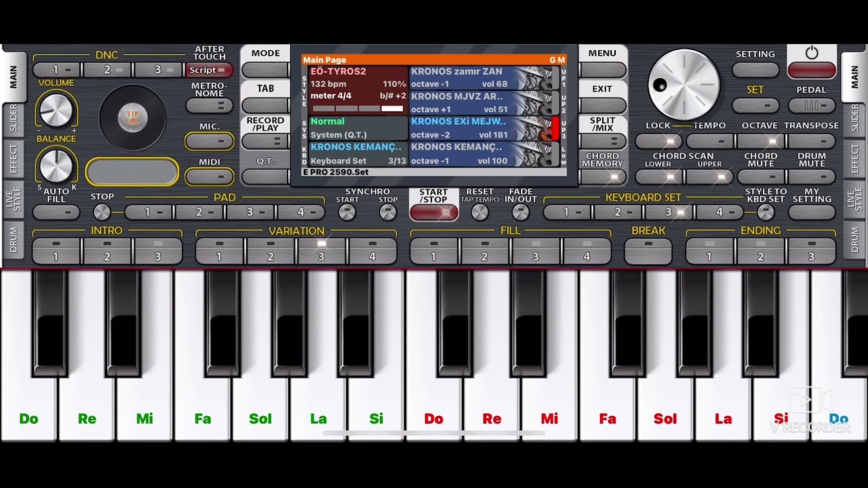Tap the VIP disc icon
This screenshot has width=868, height=488.
tap(133, 118)
